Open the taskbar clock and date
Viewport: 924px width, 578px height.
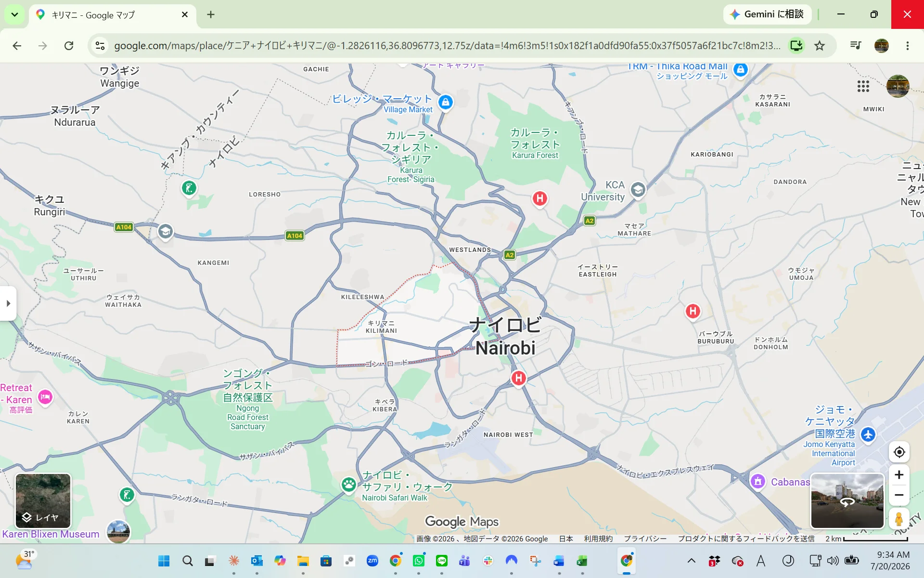tap(890, 561)
